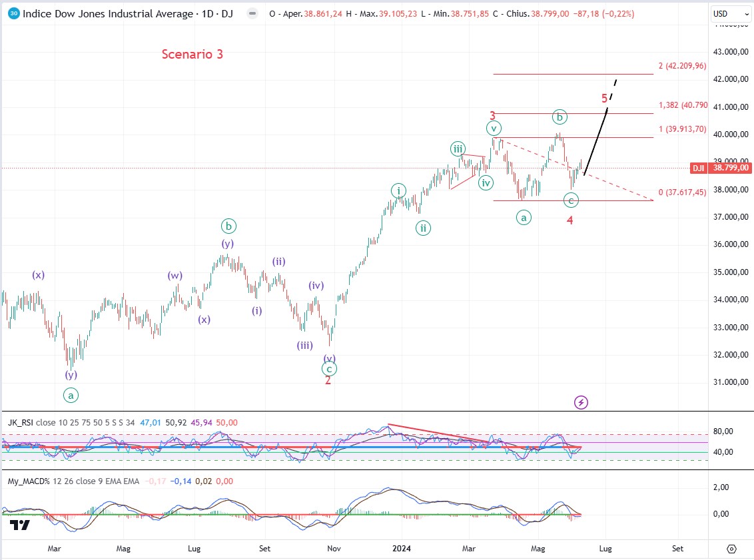Select the 'Scenario 3' text annotation

click(192, 54)
